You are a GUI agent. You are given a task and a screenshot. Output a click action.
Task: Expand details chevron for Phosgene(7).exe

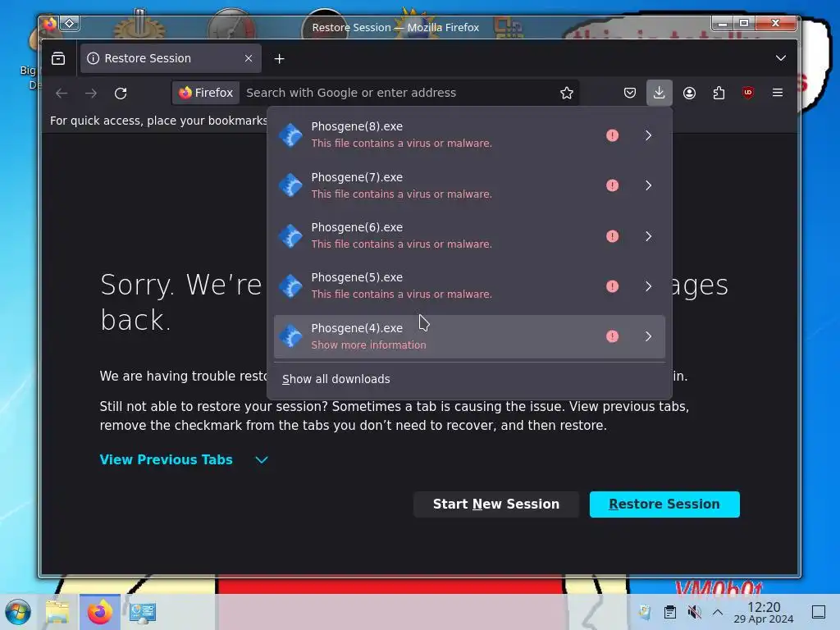(648, 185)
